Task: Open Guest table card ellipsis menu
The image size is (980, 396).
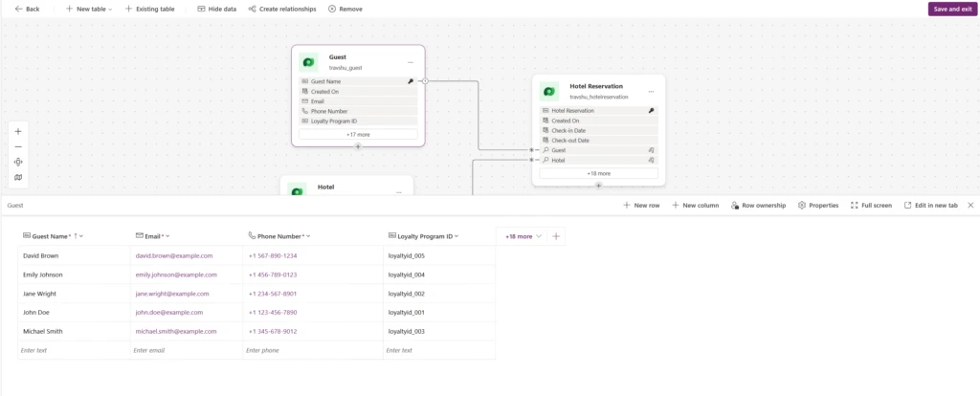Action: 411,62
